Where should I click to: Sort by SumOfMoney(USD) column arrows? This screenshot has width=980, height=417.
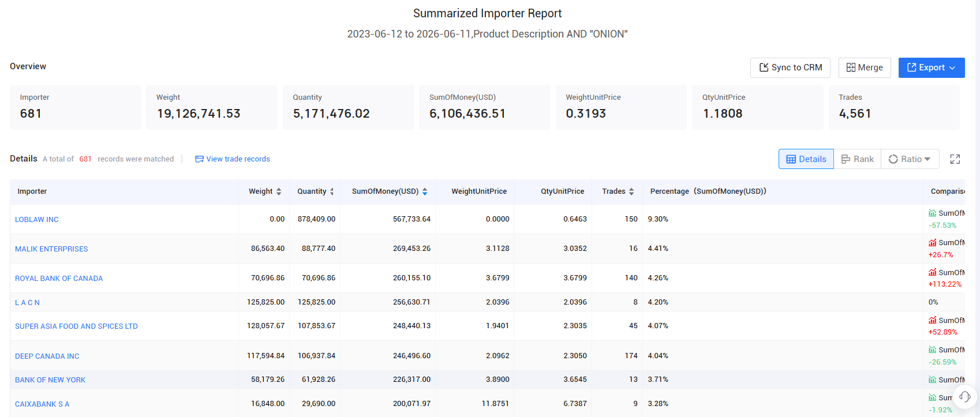425,191
